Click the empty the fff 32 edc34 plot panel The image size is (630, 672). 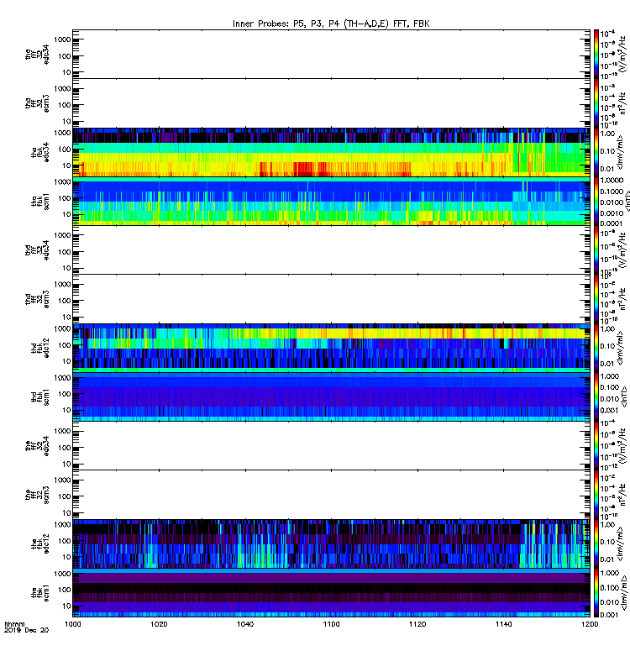[x=331, y=446]
